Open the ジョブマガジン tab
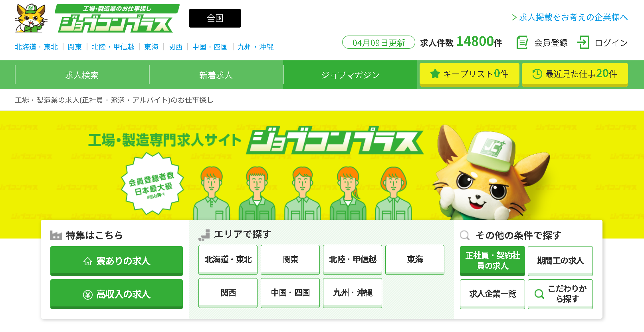This screenshot has height=332, width=644. pos(350,75)
